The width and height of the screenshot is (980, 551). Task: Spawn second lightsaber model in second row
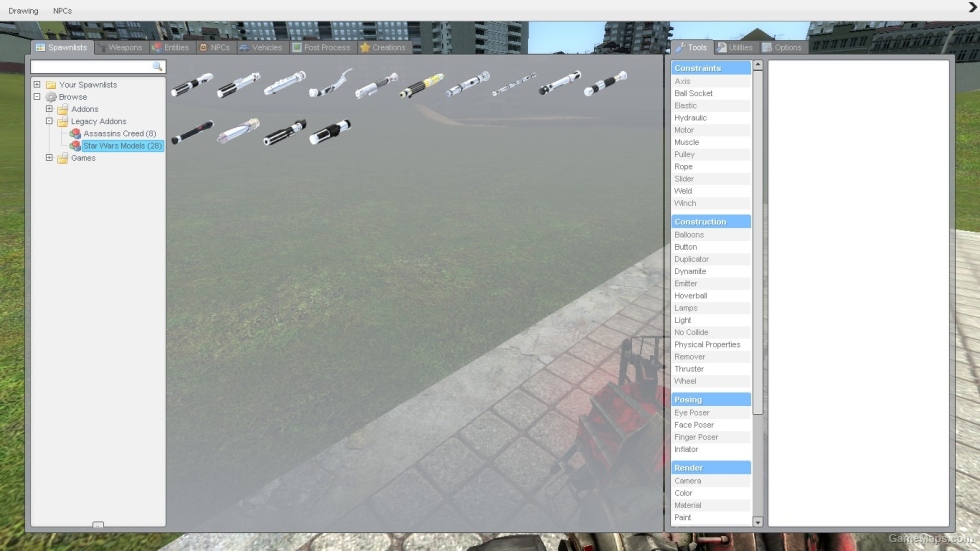238,131
